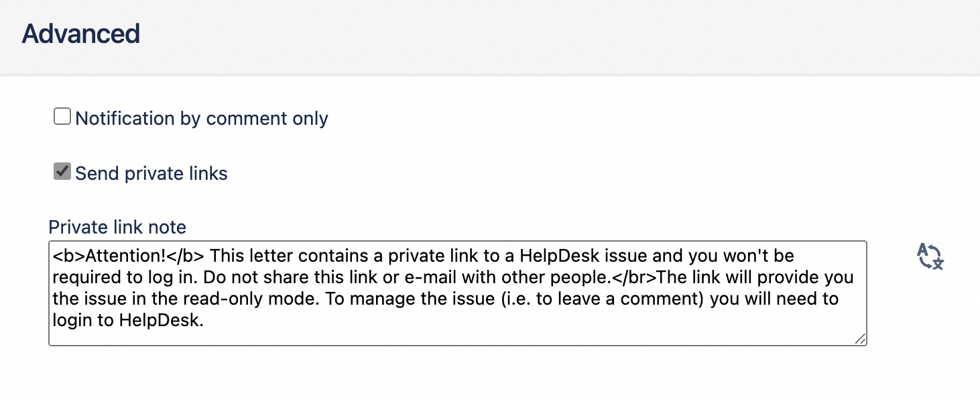Image resolution: width=980 pixels, height=400 pixels.
Task: Click the "</br>" tag in the note text
Action: [x=635, y=278]
